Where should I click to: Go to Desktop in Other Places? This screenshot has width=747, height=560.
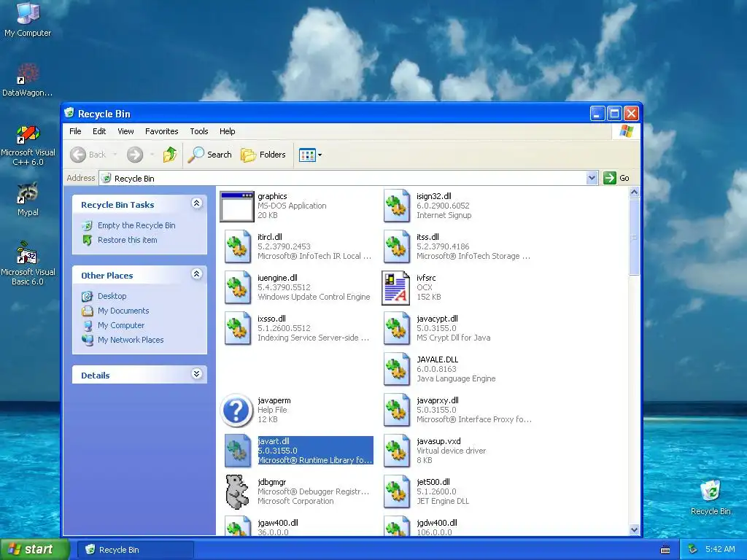tap(112, 296)
